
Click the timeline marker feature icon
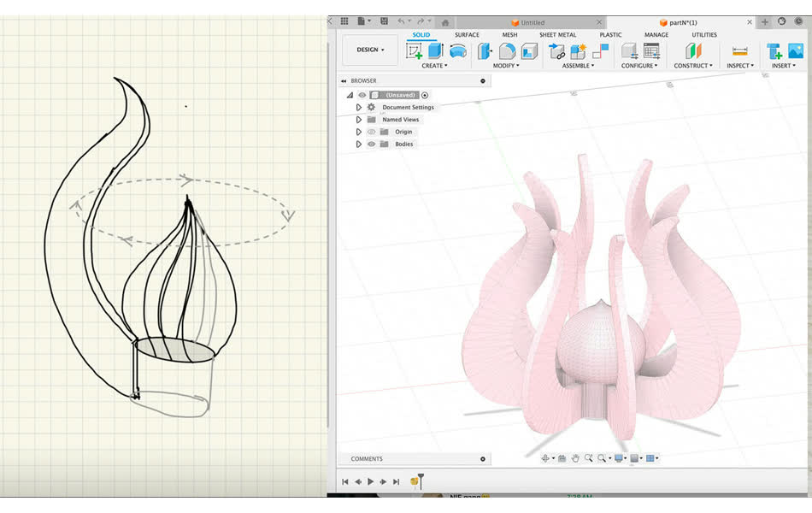(415, 481)
